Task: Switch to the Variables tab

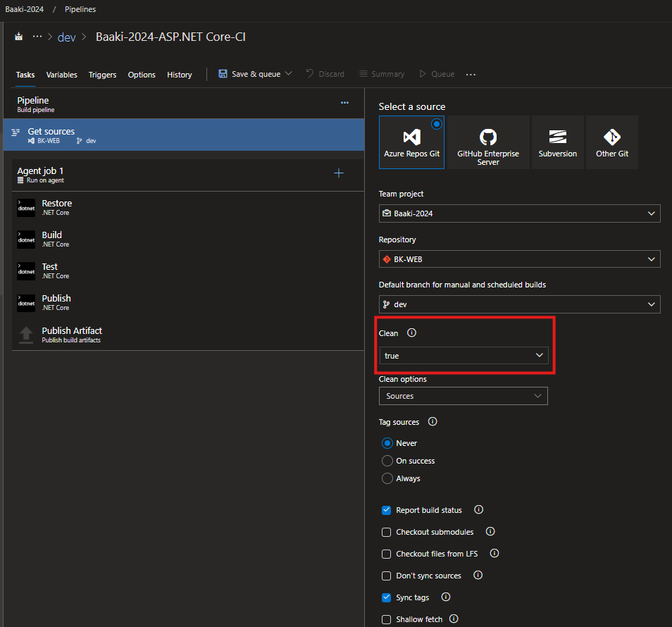Action: [62, 75]
